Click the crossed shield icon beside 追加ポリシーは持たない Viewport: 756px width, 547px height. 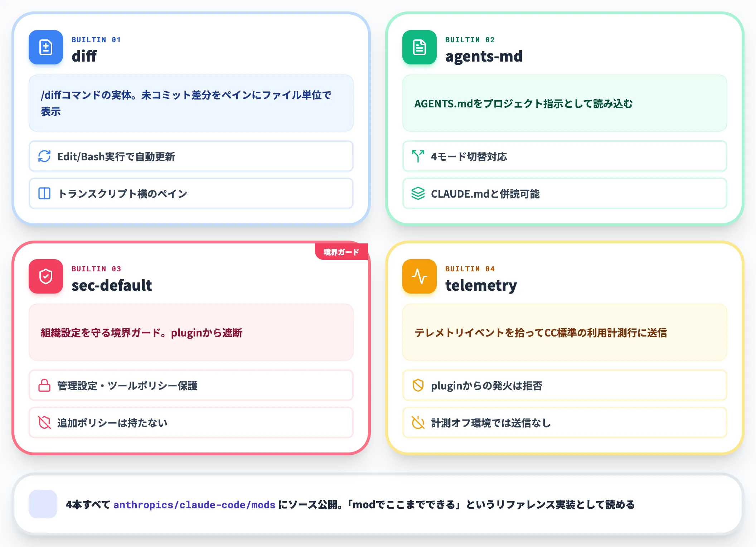(44, 422)
